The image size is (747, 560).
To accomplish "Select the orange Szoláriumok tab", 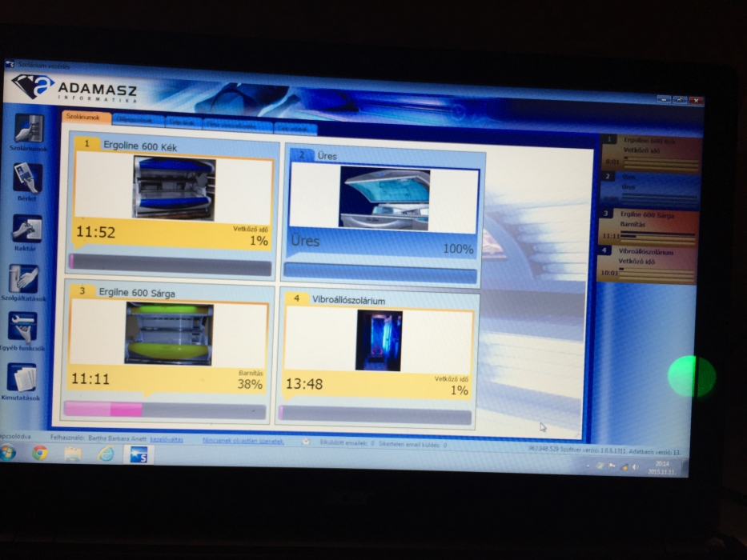I will (x=83, y=118).
